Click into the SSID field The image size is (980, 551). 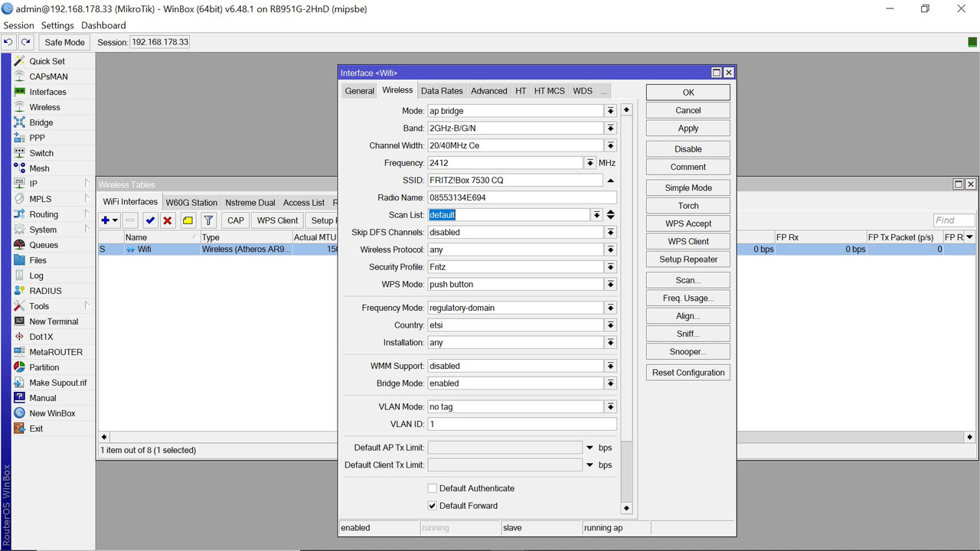515,181
